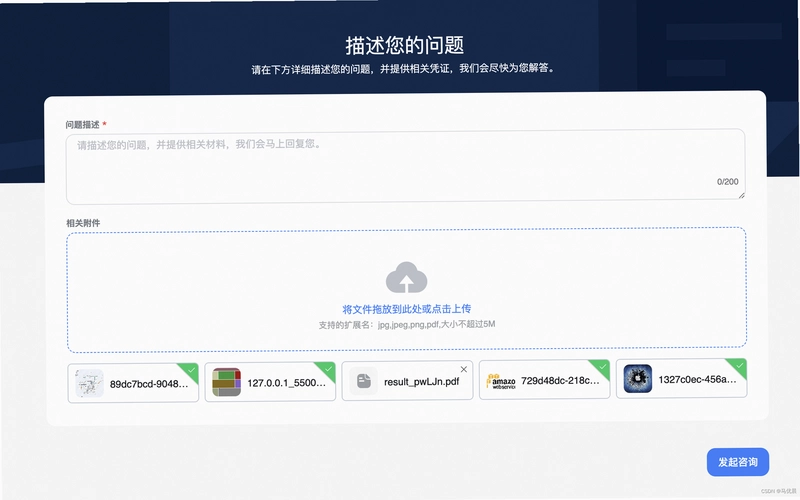Viewport: 800px width, 500px height.
Task: Click 将文件拖放到此处或点击上传 link
Action: [x=407, y=309]
